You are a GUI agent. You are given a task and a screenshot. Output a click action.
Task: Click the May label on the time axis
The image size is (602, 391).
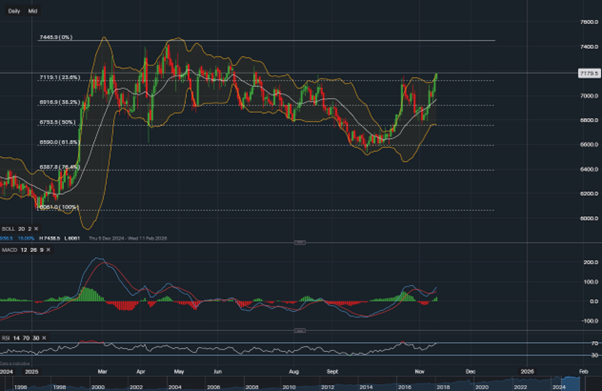pos(179,371)
